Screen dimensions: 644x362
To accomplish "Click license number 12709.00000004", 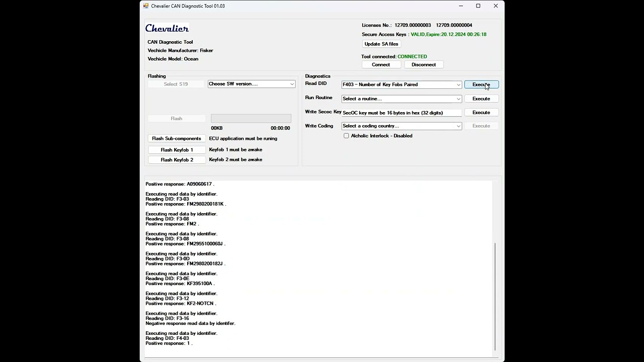I will click(454, 25).
